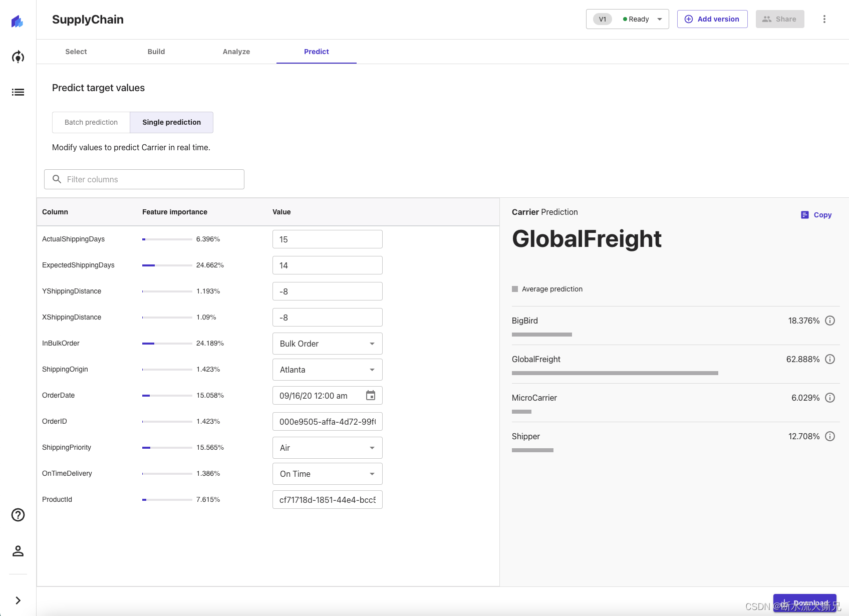Image resolution: width=849 pixels, height=616 pixels.
Task: Click the Filter columns search field
Action: click(x=144, y=179)
